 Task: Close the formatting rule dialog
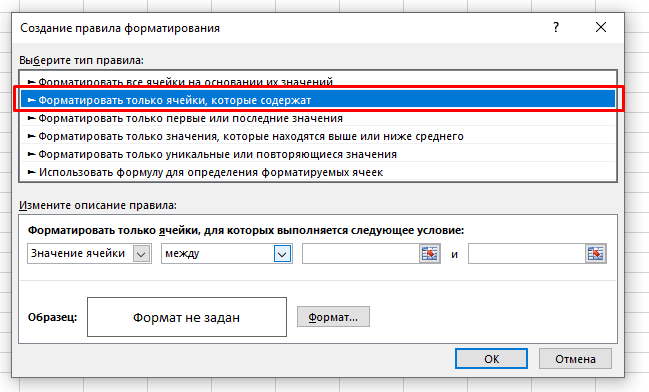click(x=601, y=28)
